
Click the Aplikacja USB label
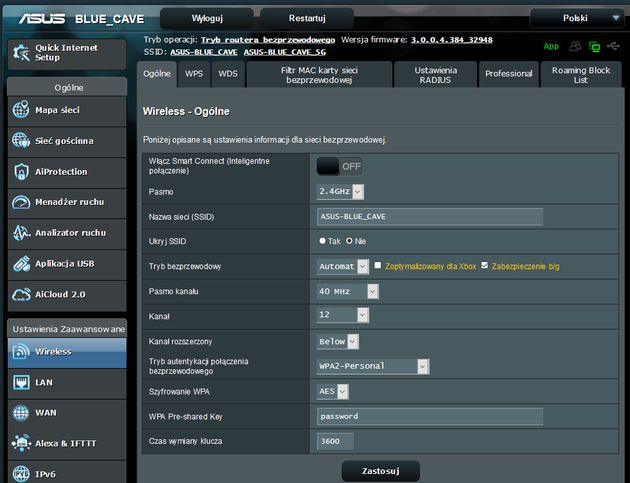pyautogui.click(x=64, y=264)
